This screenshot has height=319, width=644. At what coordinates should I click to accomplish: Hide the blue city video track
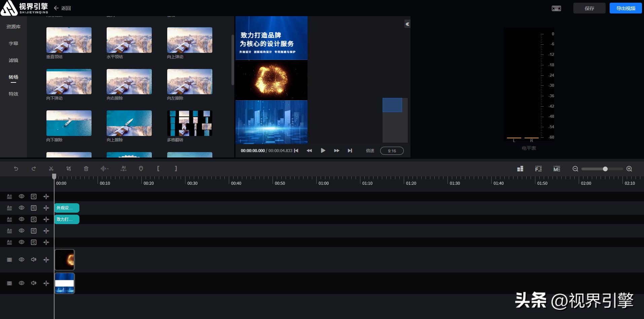22,283
